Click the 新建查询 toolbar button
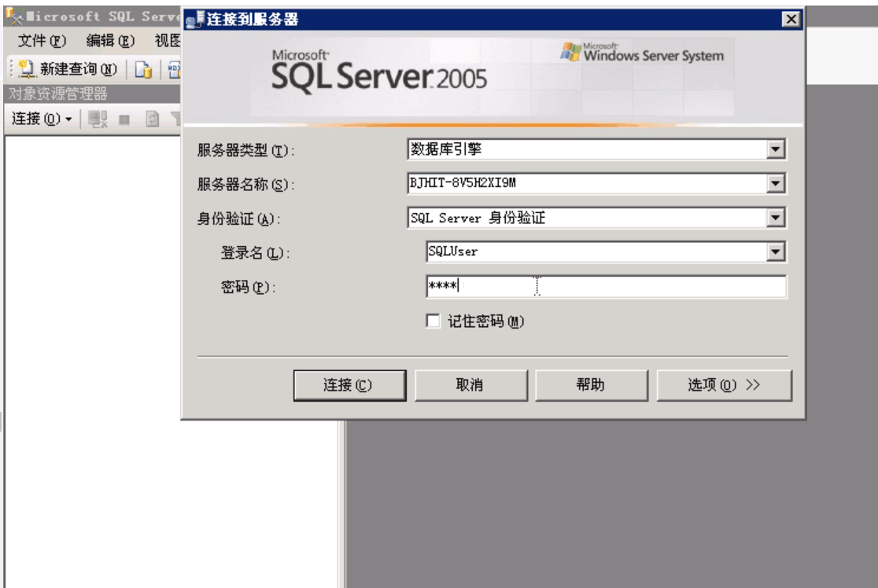 [x=67, y=69]
